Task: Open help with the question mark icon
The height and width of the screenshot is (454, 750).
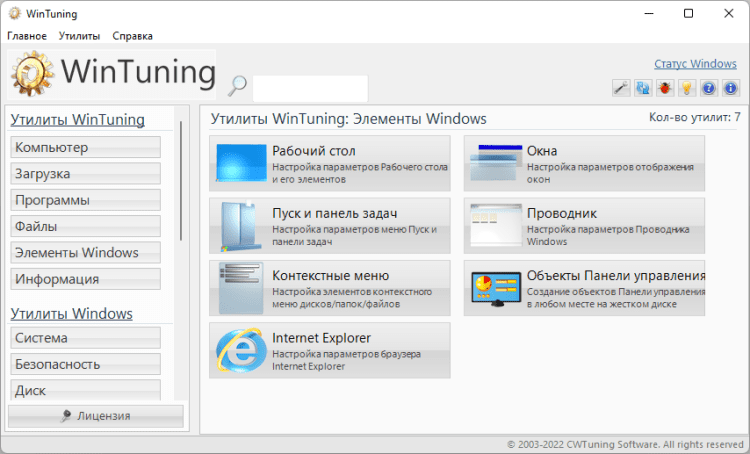Action: [x=709, y=88]
